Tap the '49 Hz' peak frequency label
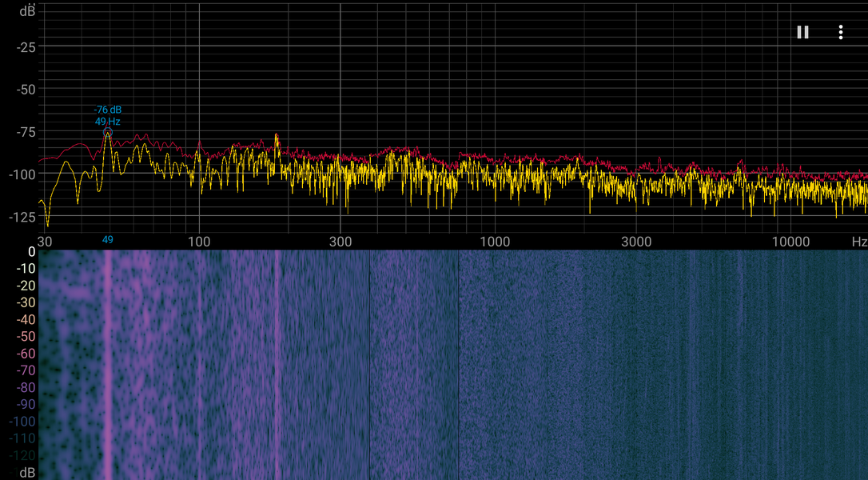The height and width of the screenshot is (480, 868). point(107,122)
